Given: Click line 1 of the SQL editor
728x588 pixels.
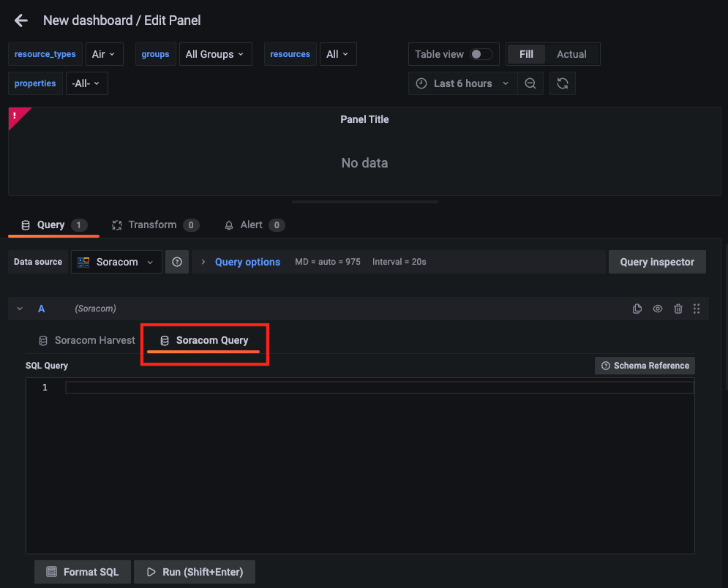Looking at the screenshot, I should click(219, 387).
